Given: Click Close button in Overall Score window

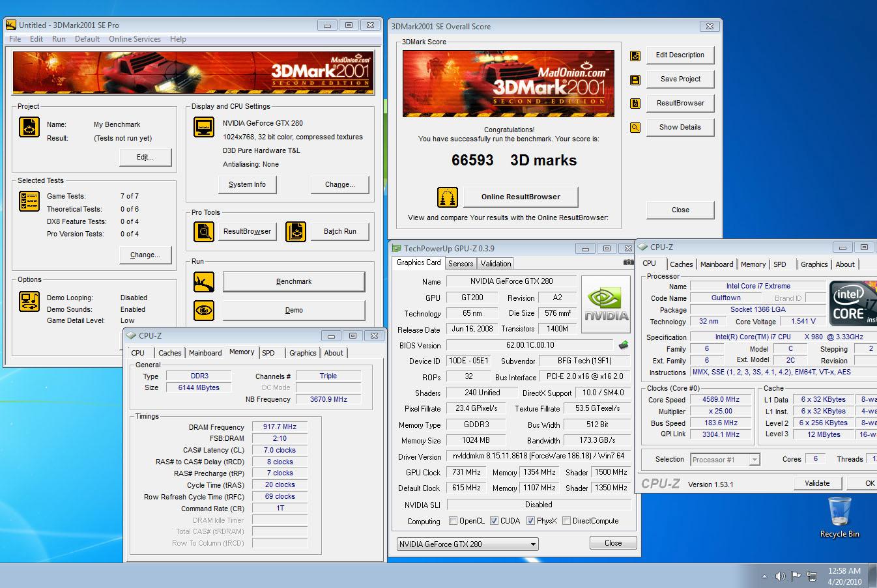Looking at the screenshot, I should point(680,210).
